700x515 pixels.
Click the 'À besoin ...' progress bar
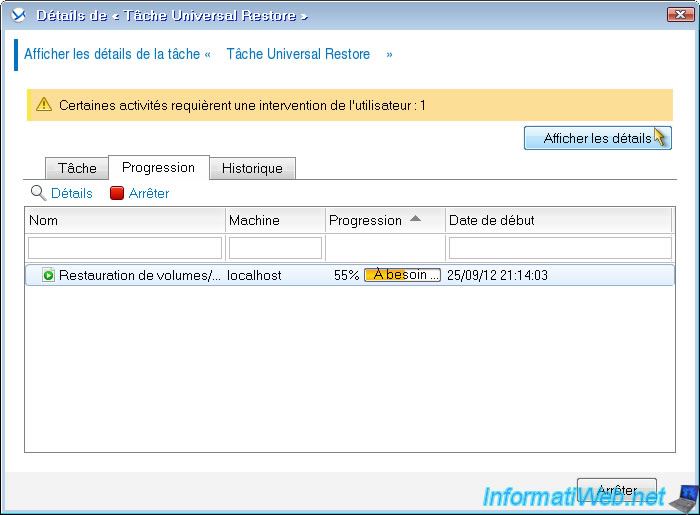[x=402, y=275]
